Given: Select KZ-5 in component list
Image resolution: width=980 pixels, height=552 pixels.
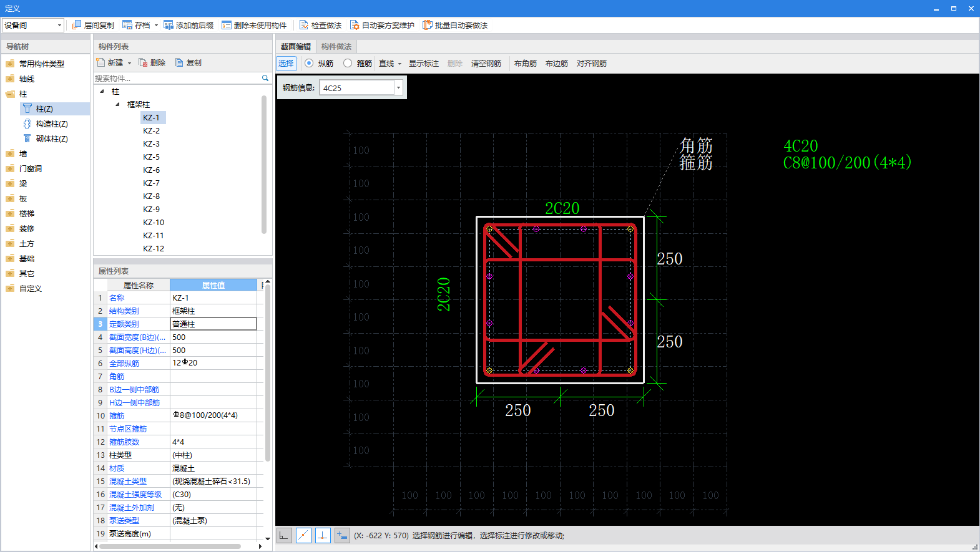Looking at the screenshot, I should click(152, 157).
